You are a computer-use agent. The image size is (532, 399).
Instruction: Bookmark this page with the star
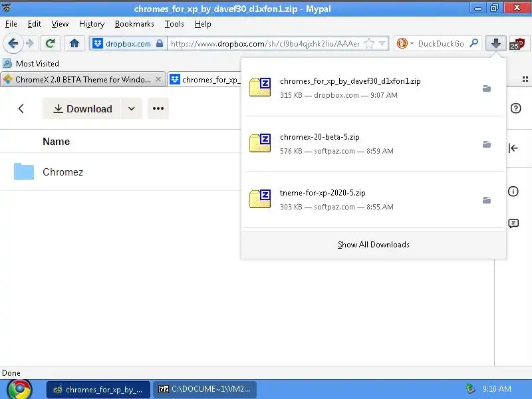[369, 43]
